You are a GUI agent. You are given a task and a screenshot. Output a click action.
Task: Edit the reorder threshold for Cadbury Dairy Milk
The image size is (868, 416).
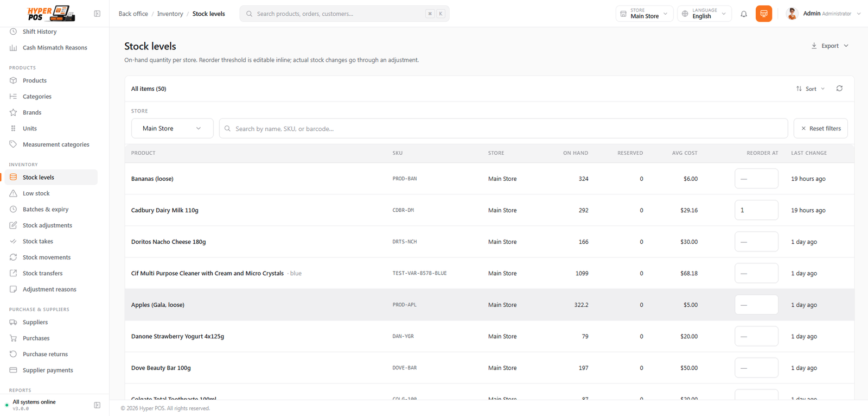point(756,210)
